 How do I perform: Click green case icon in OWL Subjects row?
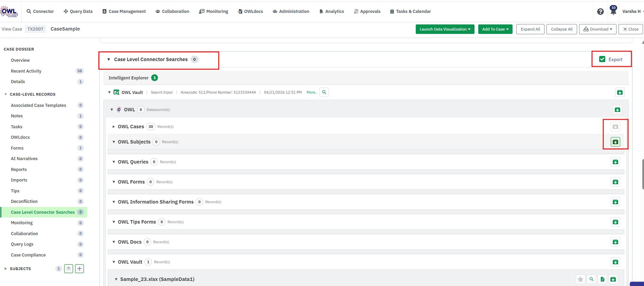(x=615, y=142)
